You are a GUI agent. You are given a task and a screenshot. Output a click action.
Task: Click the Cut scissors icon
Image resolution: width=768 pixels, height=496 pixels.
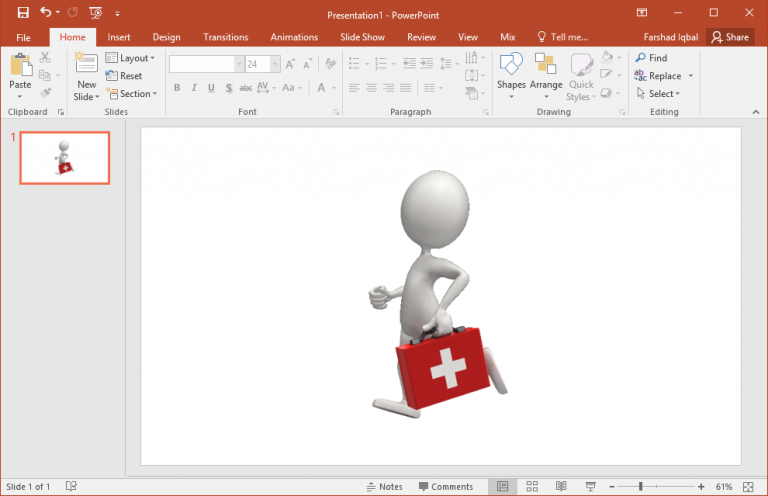[x=45, y=57]
